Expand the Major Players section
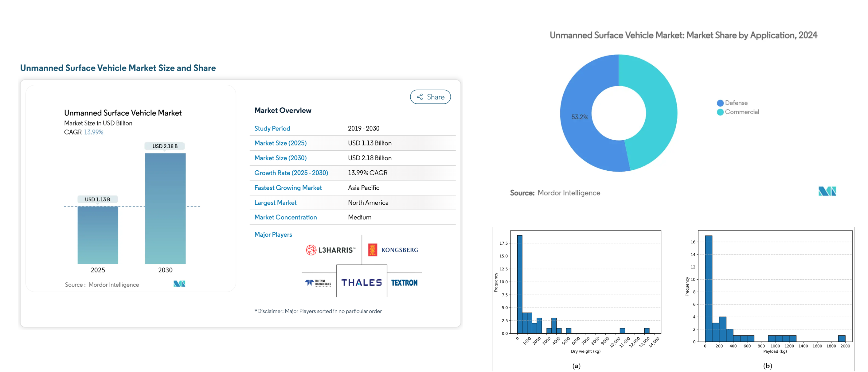 [x=273, y=234]
